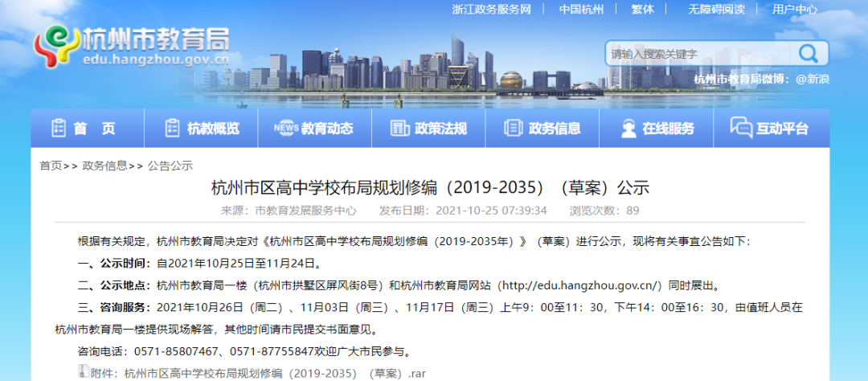Image resolution: width=868 pixels, height=381 pixels.
Task: Open the 互动平台 menu tab
Action: click(x=782, y=129)
